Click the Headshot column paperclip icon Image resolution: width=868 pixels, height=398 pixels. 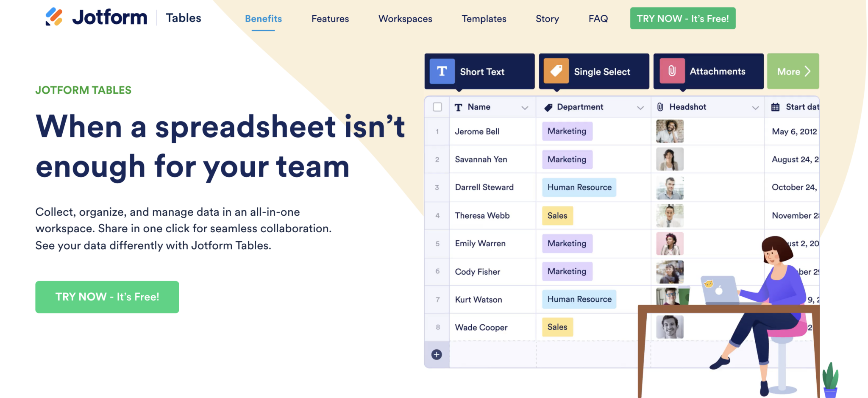pyautogui.click(x=659, y=107)
